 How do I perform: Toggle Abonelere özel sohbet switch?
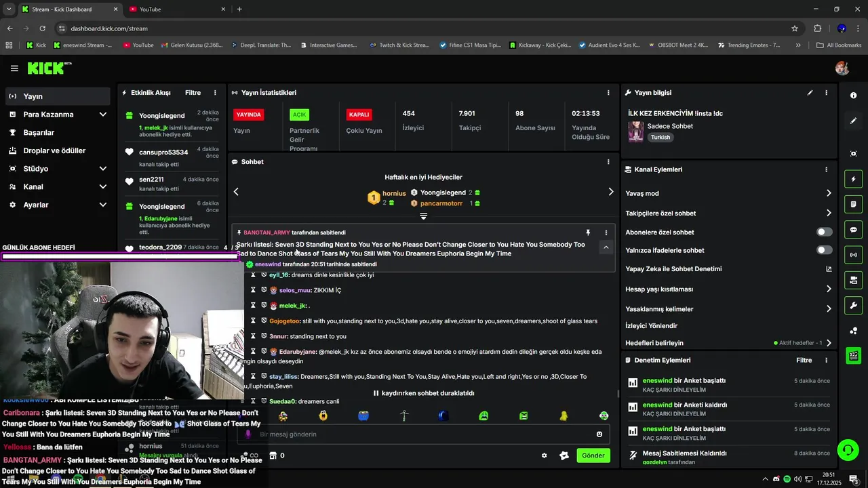tap(824, 232)
